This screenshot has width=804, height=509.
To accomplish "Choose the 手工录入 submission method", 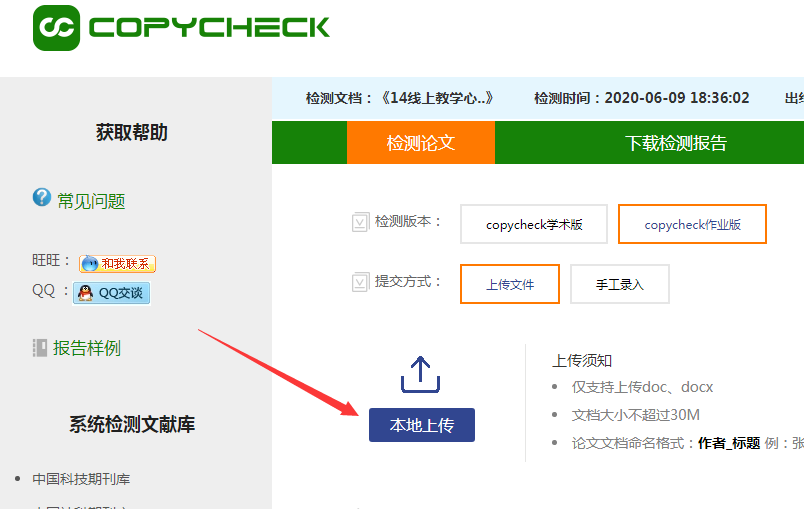I will [619, 284].
